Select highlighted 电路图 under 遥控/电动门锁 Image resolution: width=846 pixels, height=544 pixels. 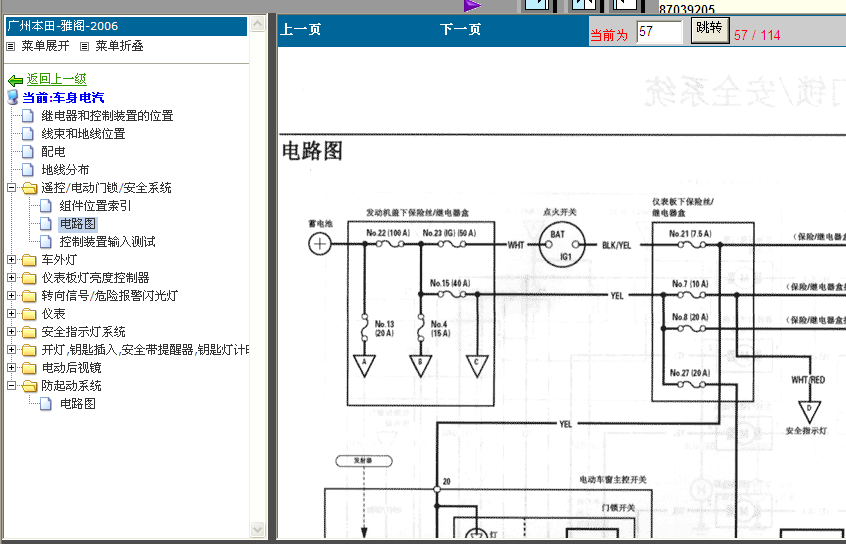78,223
